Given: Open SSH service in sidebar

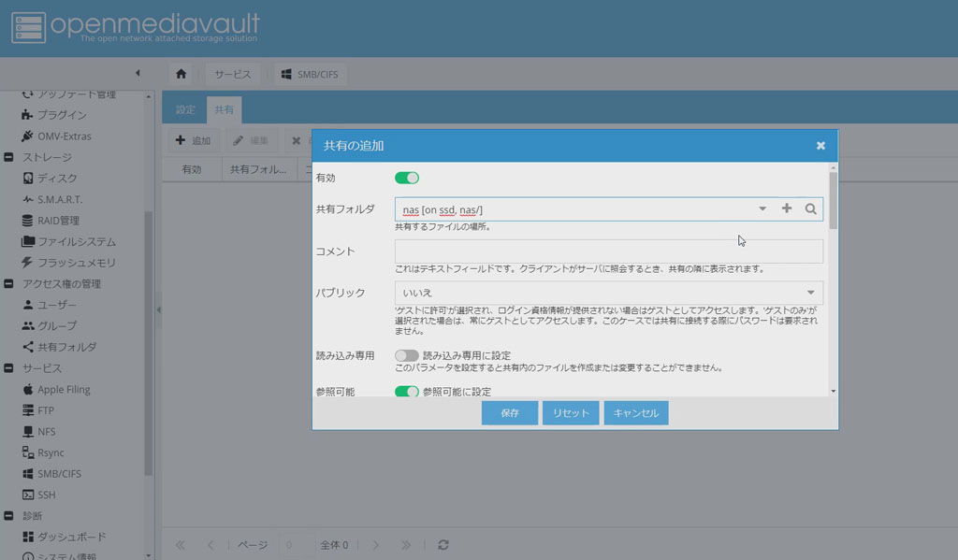Looking at the screenshot, I should click(47, 495).
